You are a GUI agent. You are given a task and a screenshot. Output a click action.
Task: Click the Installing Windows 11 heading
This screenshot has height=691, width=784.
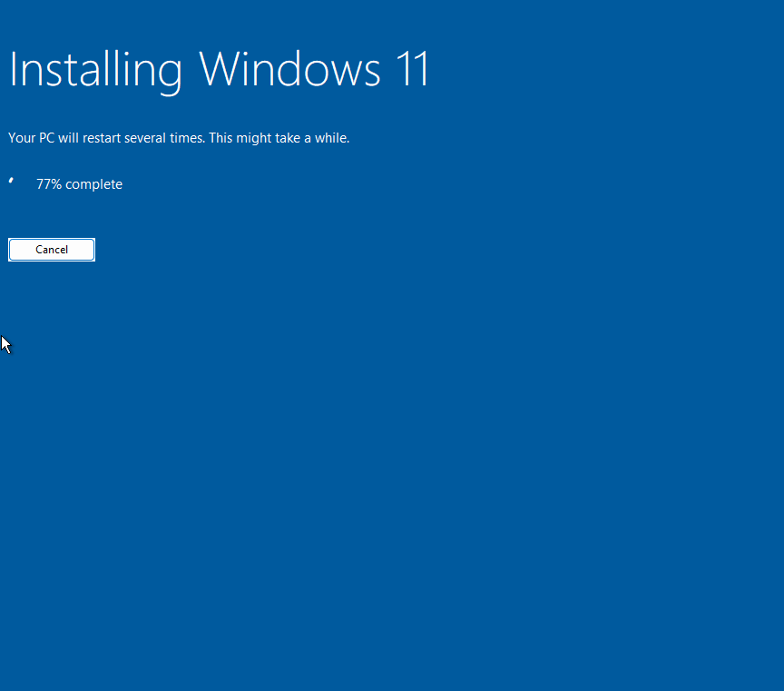pos(218,70)
